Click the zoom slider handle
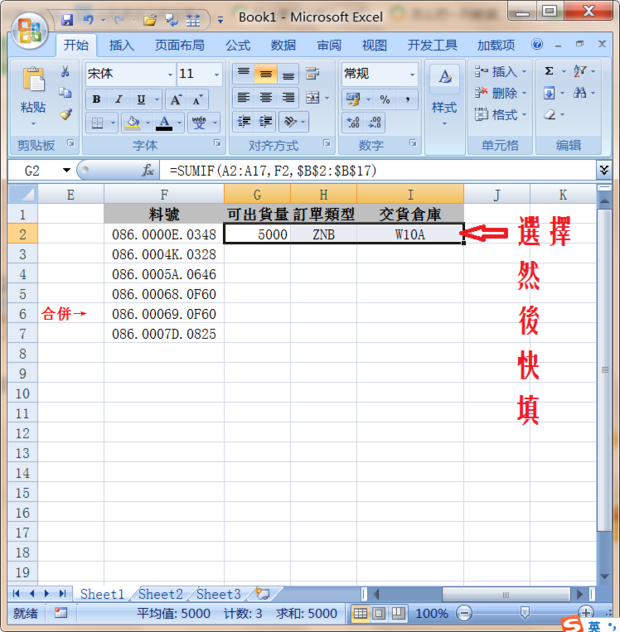The height and width of the screenshot is (632, 620). [x=524, y=613]
